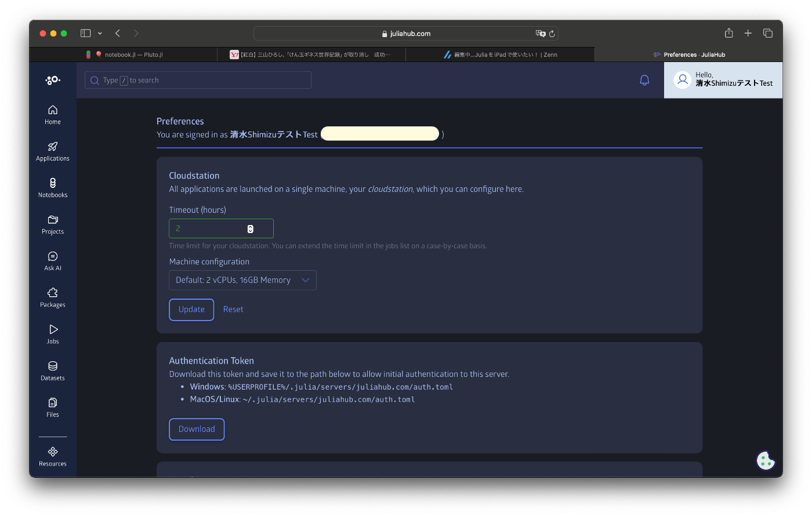812x516 pixels.
Task: Click the Download token button
Action: click(197, 429)
